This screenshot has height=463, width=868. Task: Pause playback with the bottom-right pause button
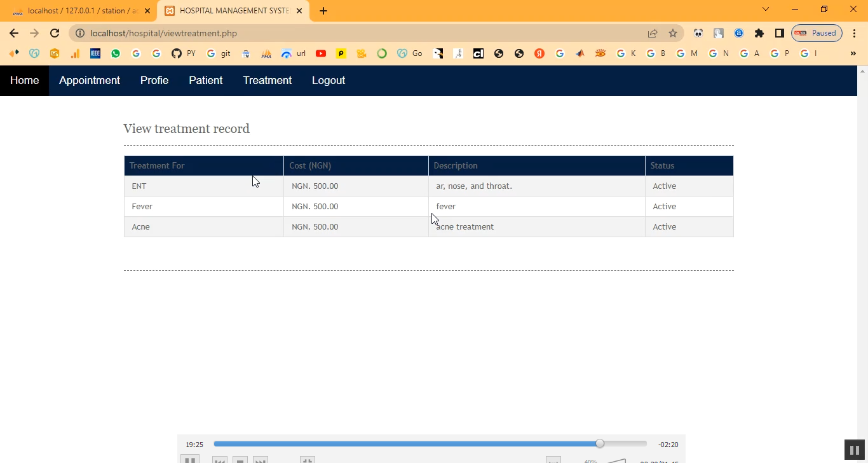(x=855, y=450)
